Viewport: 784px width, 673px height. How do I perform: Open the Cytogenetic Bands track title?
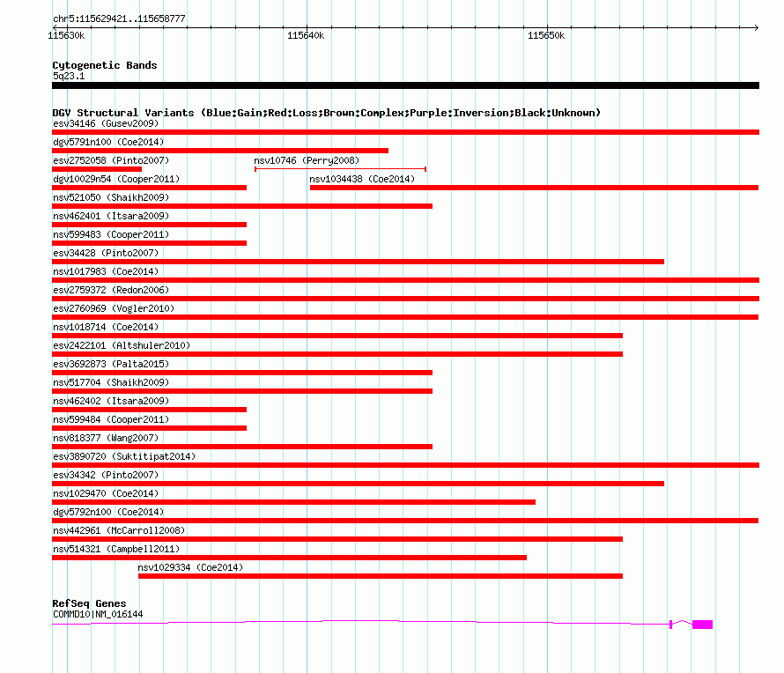(105, 65)
